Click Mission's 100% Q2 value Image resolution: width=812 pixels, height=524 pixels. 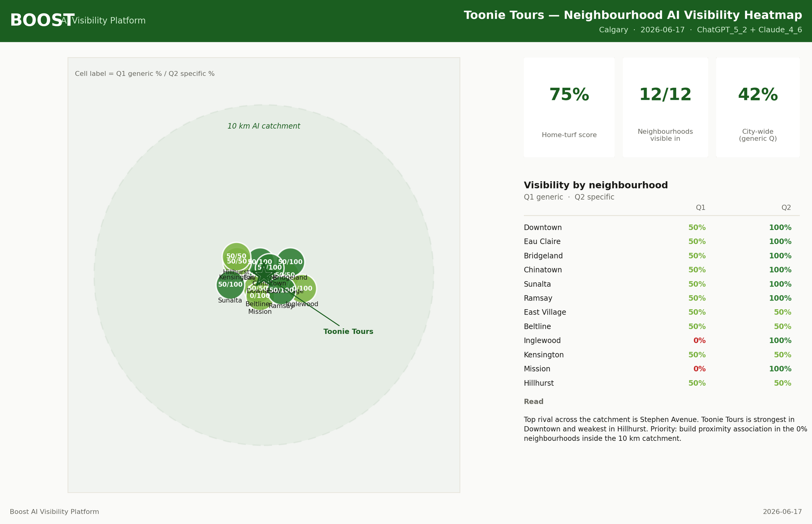pyautogui.click(x=780, y=369)
